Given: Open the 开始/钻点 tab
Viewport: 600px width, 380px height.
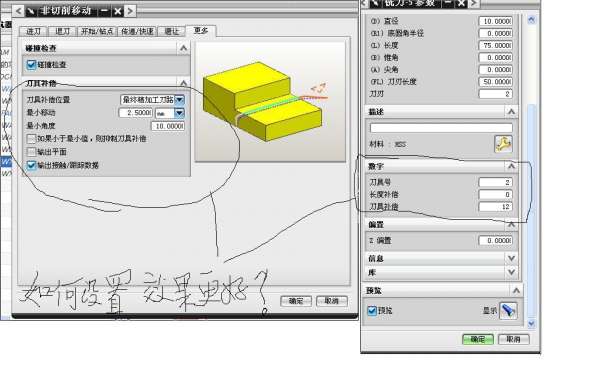Looking at the screenshot, I should click(x=97, y=31).
